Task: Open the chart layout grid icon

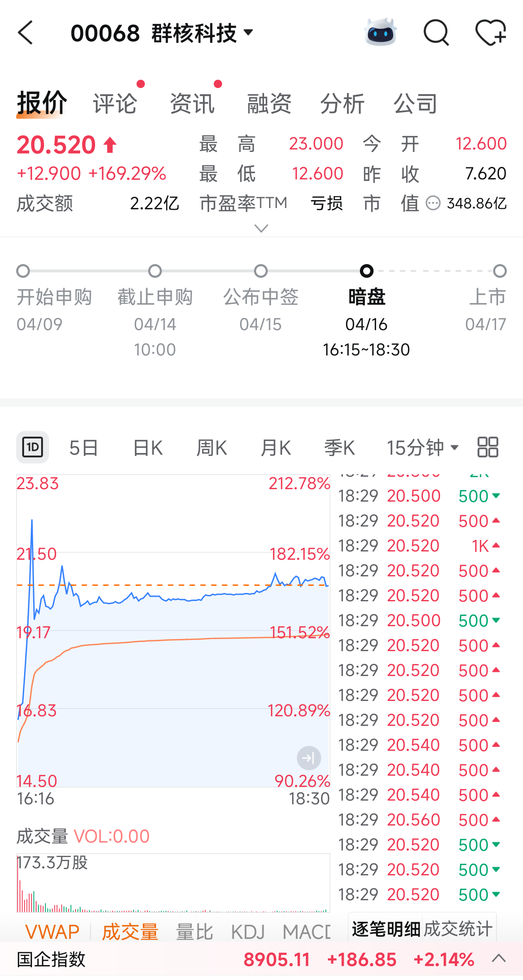Action: 488,447
